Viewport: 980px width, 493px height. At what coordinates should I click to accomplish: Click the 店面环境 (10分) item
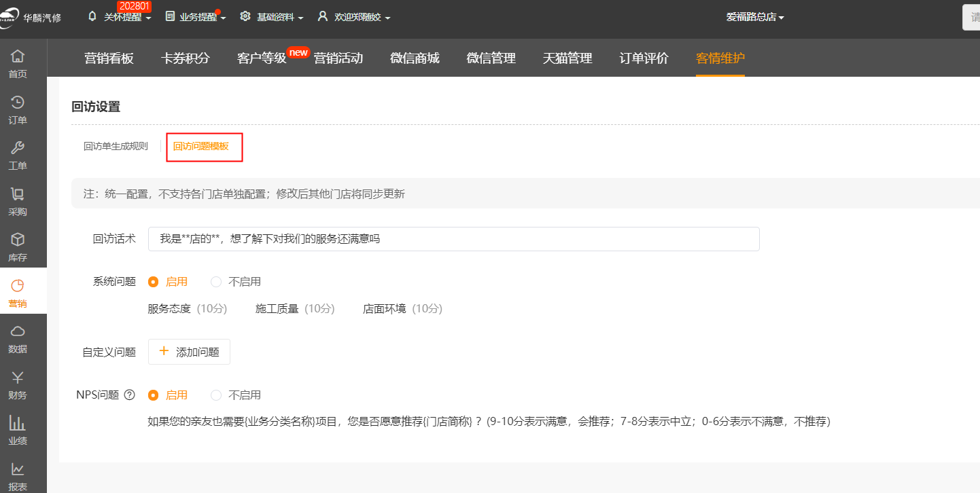pyautogui.click(x=402, y=309)
